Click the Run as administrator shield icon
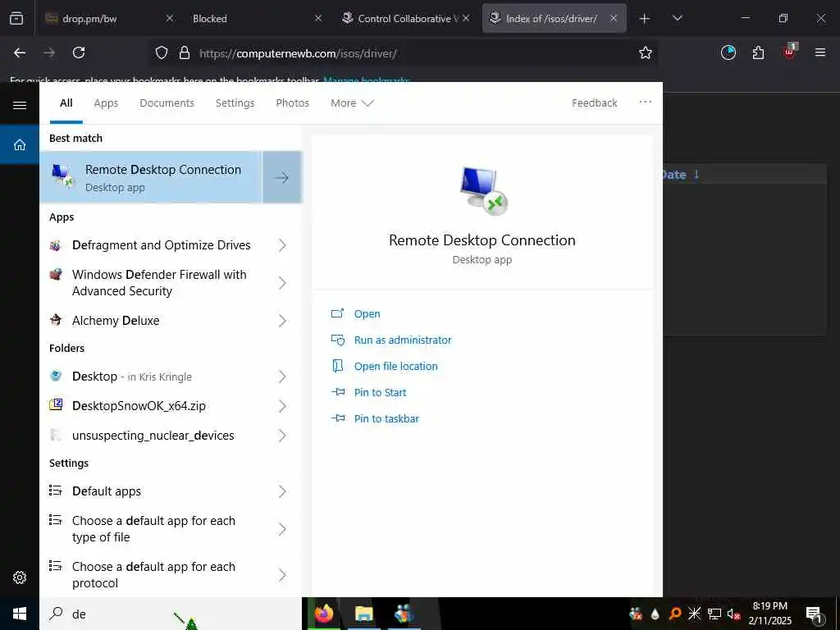The height and width of the screenshot is (630, 840). [x=337, y=340]
